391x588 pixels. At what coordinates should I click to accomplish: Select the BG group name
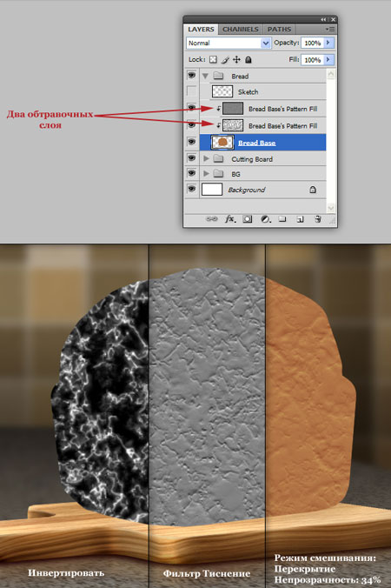[236, 174]
